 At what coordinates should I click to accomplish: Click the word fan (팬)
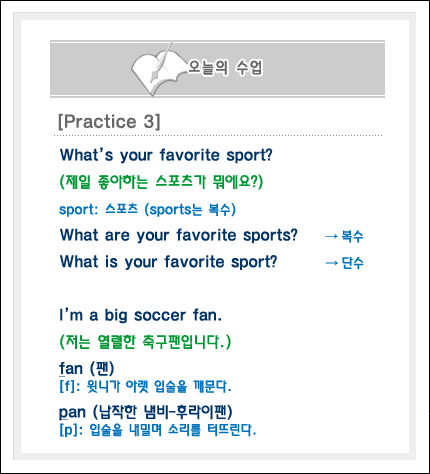[87, 369]
